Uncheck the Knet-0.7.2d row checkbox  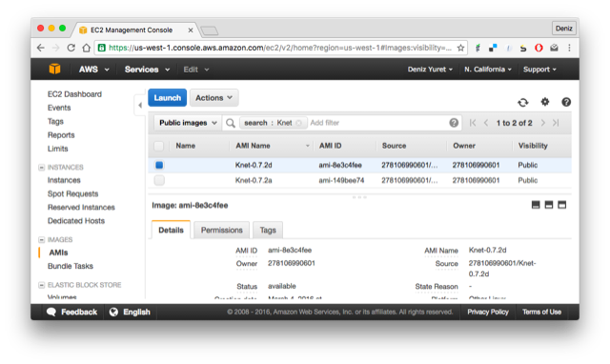pos(159,165)
